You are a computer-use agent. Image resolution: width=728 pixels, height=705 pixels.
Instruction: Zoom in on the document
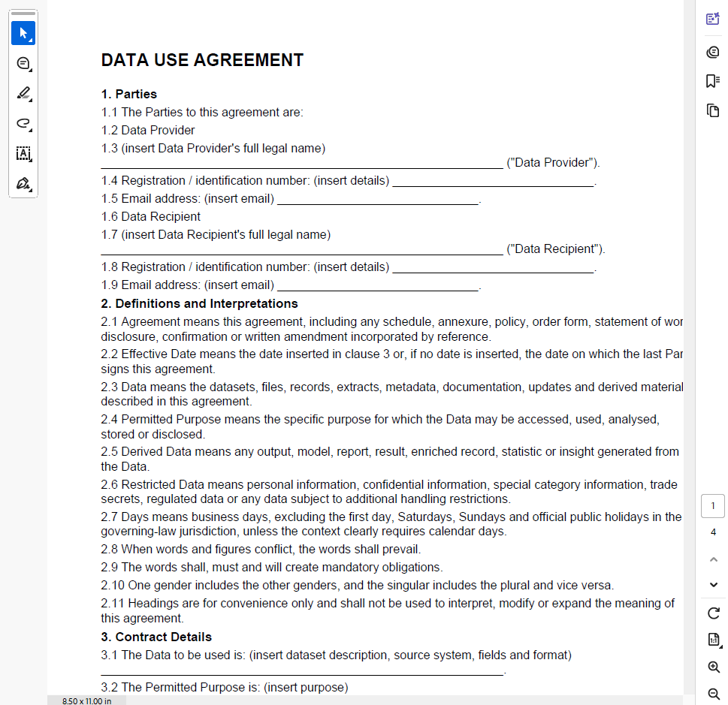(714, 667)
